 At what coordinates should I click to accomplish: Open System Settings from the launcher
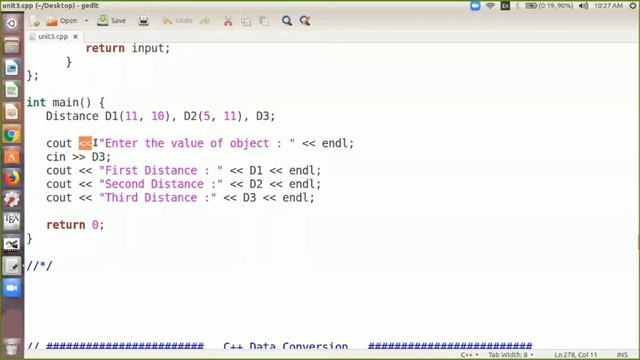pos(11,200)
